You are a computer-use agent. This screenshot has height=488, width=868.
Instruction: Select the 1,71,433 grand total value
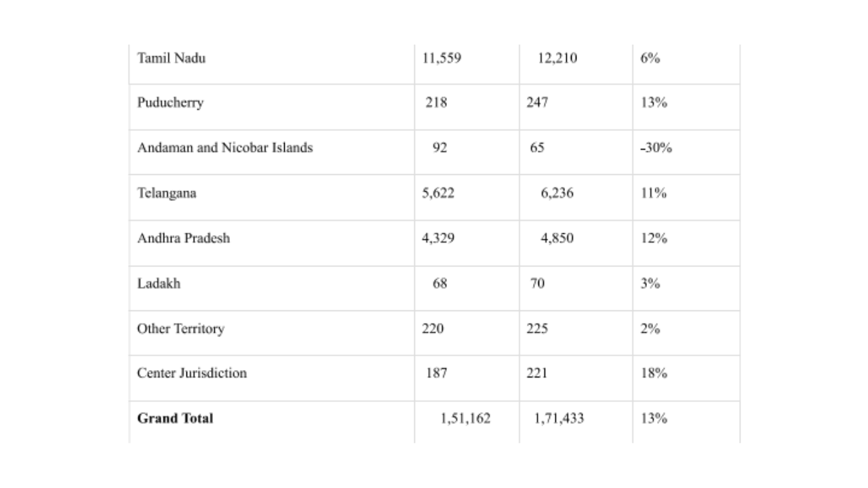tap(559, 419)
